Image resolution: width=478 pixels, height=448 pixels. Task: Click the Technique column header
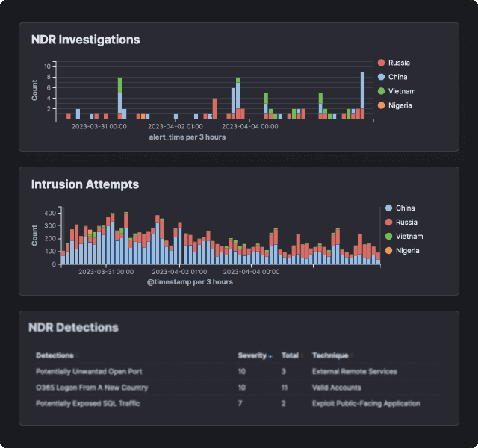pyautogui.click(x=329, y=355)
